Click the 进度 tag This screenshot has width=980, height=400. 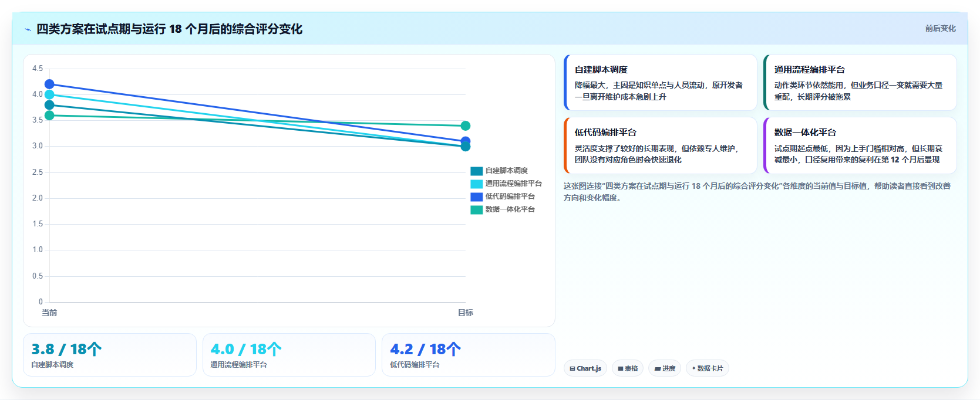[665, 368]
